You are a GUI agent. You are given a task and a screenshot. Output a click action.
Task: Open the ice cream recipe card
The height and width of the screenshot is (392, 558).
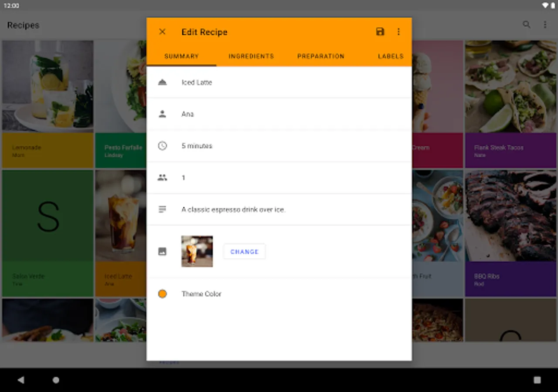pyautogui.click(x=437, y=104)
